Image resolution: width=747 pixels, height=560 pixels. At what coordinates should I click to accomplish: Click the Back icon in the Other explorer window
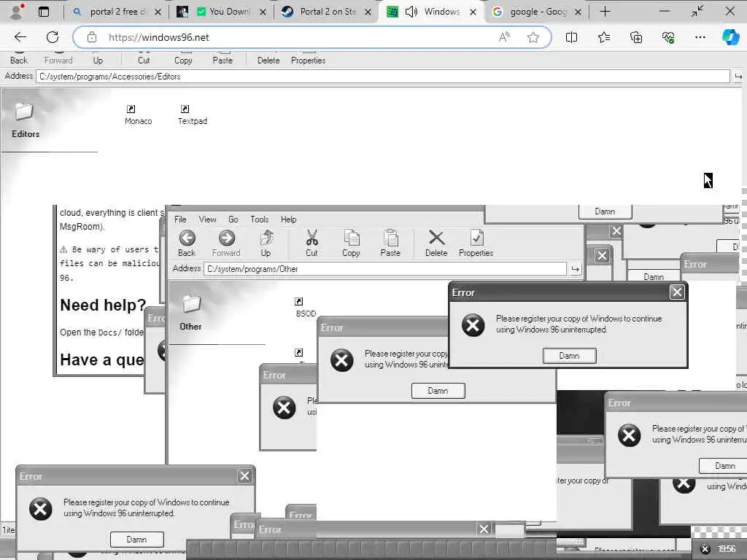click(x=187, y=238)
